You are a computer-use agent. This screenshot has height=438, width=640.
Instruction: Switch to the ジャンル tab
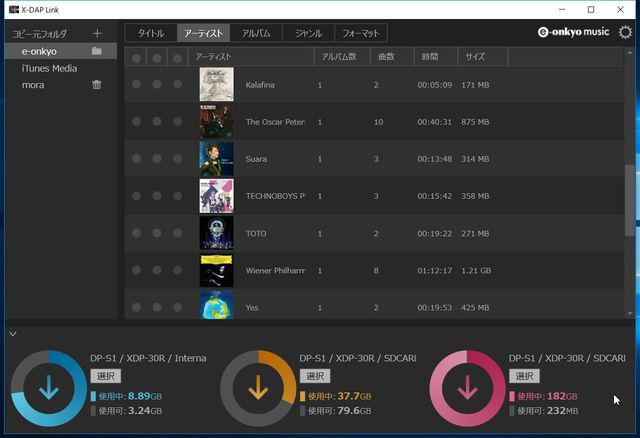tap(309, 33)
